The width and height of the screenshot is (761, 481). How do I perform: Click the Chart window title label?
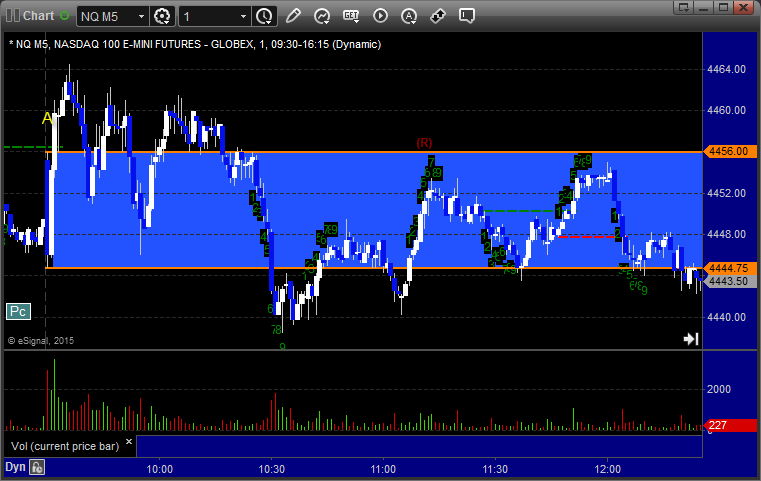38,16
